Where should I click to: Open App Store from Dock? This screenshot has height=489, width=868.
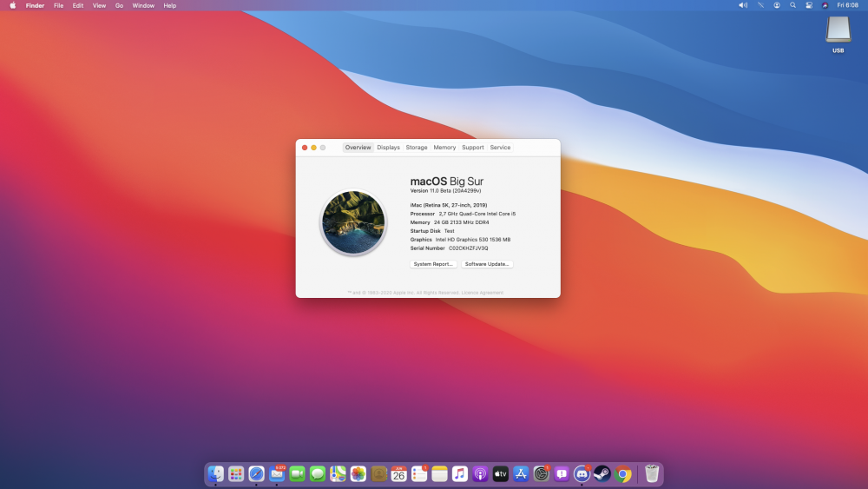coord(521,474)
